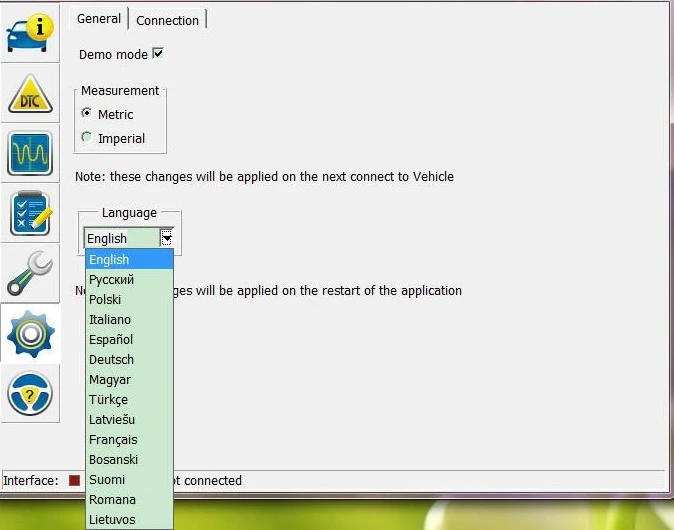Choose Lietuvos in the language list

[129, 520]
